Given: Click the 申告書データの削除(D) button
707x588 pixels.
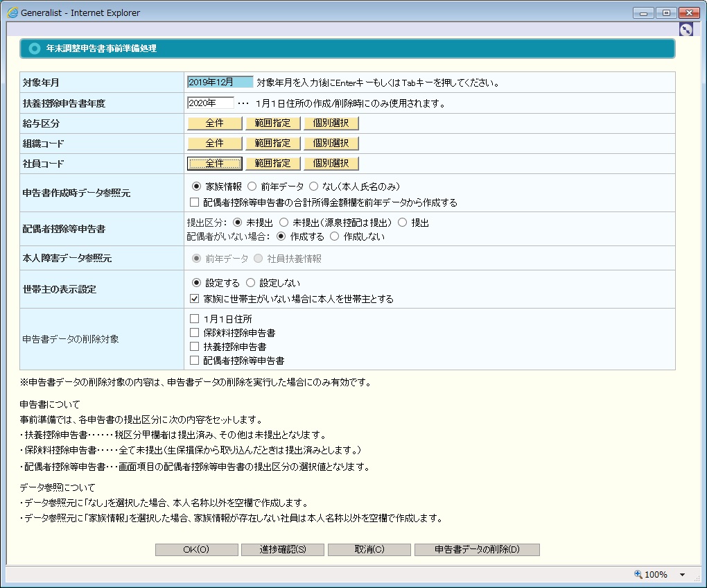Looking at the screenshot, I should 477,550.
